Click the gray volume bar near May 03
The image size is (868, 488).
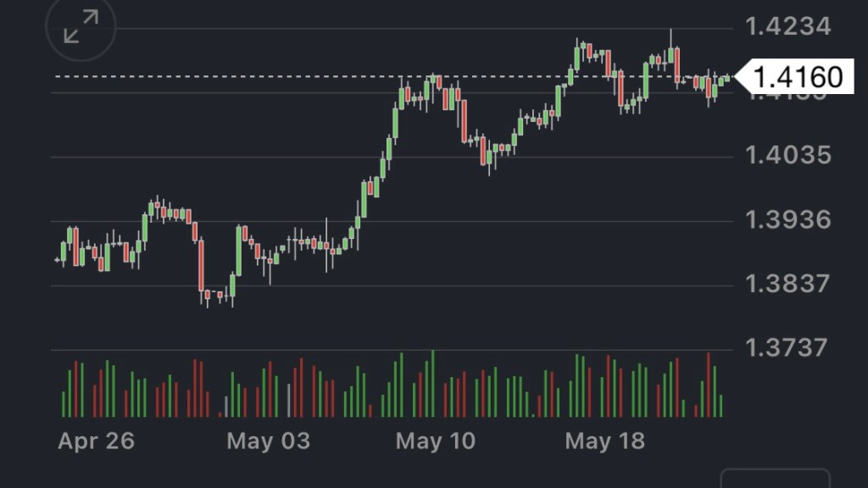click(289, 401)
